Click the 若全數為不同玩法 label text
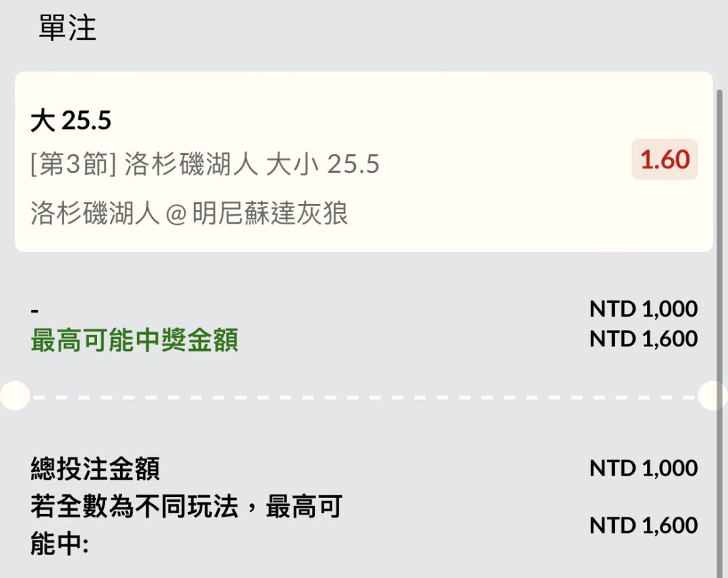 [134, 507]
